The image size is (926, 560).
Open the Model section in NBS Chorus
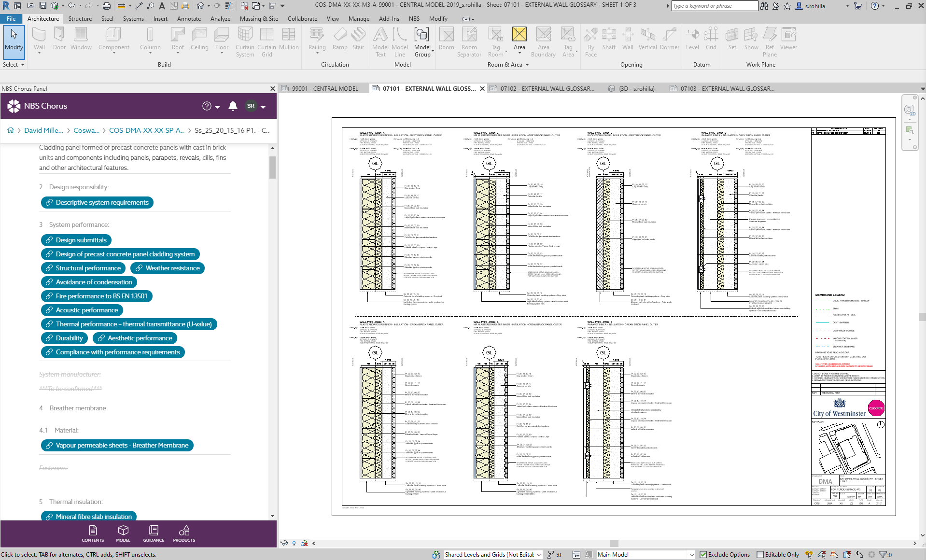[x=123, y=533]
